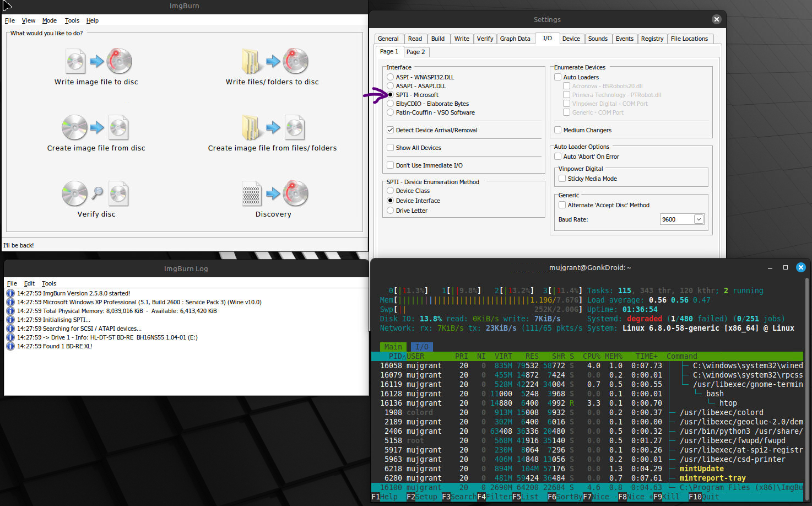Click F6 SortBy in htop

tap(565, 497)
